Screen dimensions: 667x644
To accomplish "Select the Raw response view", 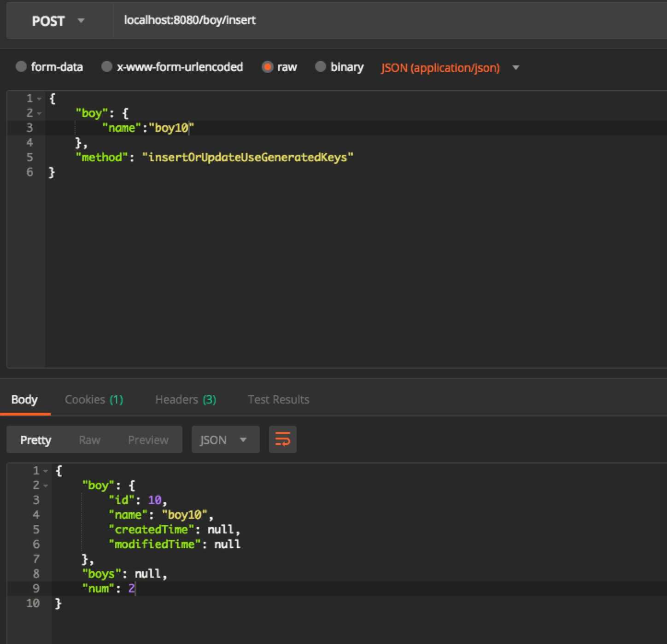I will 89,440.
